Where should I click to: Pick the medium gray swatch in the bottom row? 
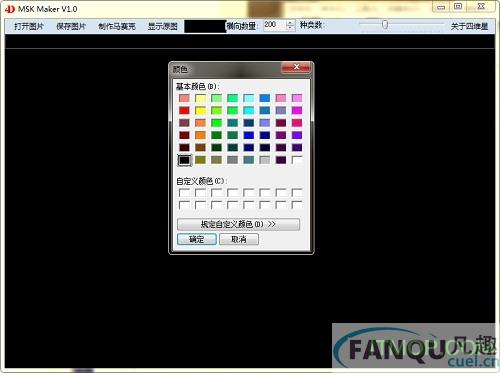tap(232, 160)
